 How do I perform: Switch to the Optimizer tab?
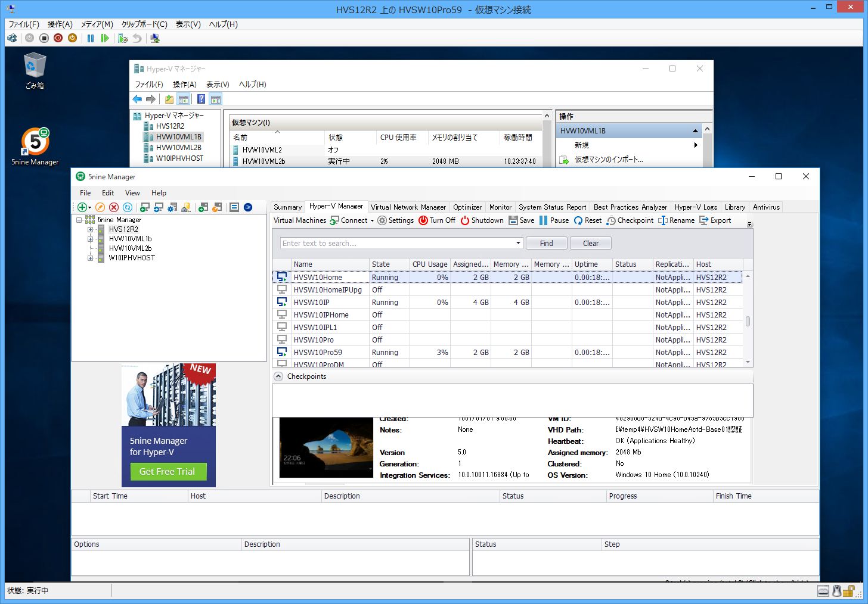click(x=467, y=207)
